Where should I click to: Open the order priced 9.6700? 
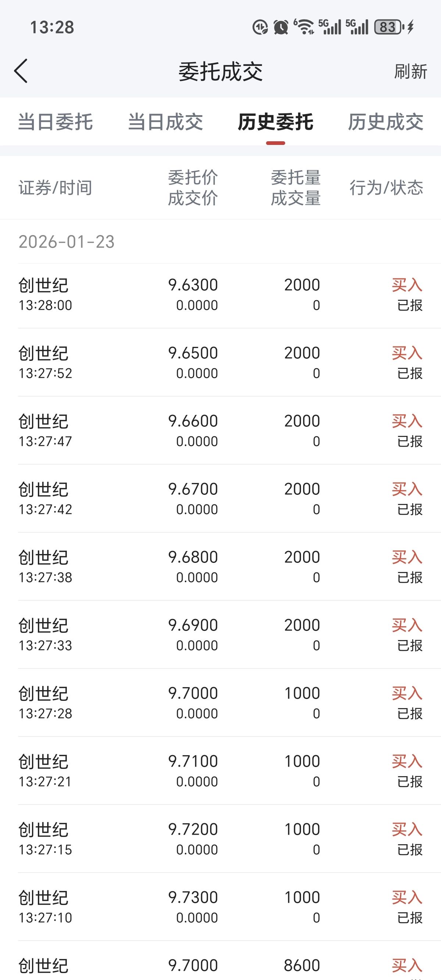220,499
